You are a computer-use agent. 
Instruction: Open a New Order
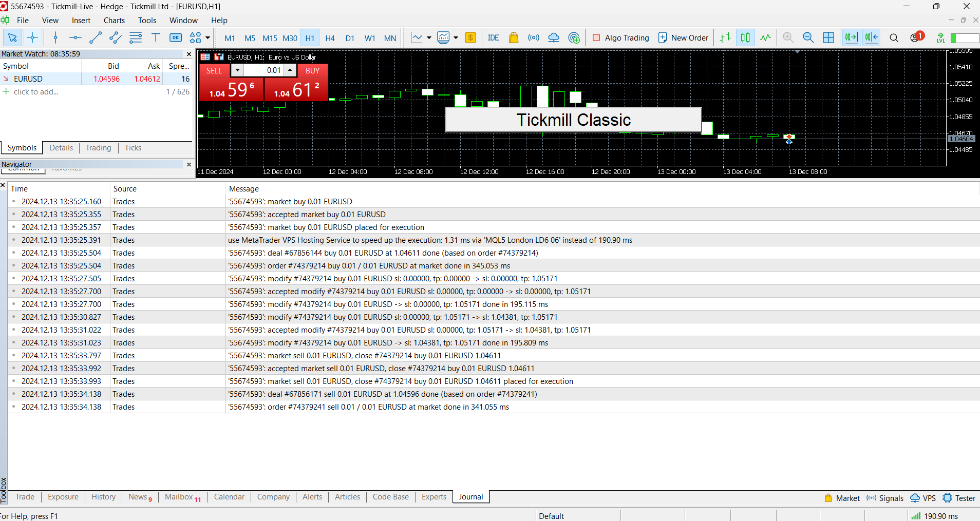point(683,37)
